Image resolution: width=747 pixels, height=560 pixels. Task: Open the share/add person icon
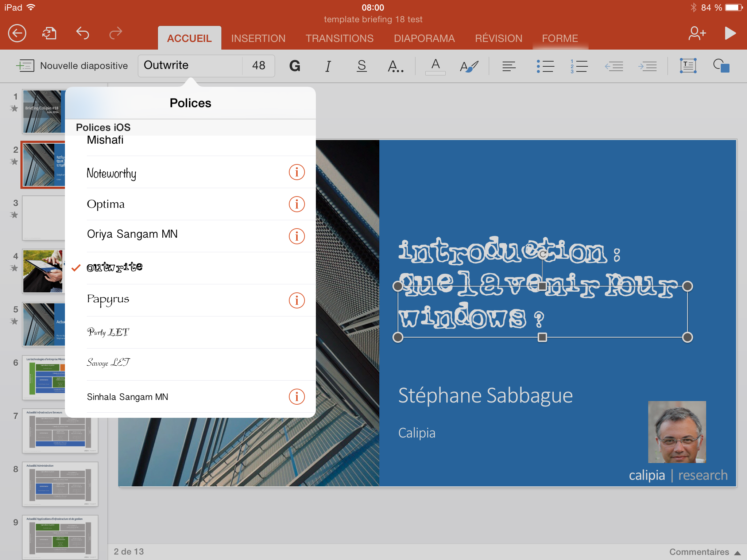[x=696, y=34]
